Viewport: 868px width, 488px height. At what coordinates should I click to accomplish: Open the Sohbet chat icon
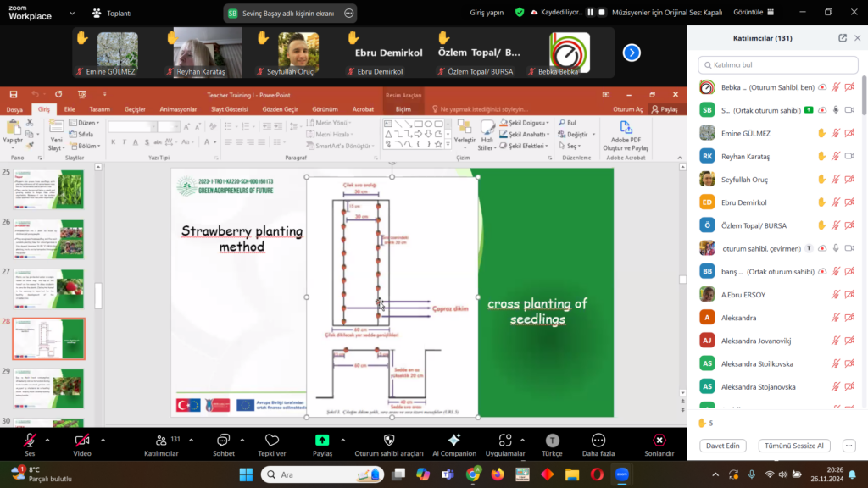coord(224,440)
